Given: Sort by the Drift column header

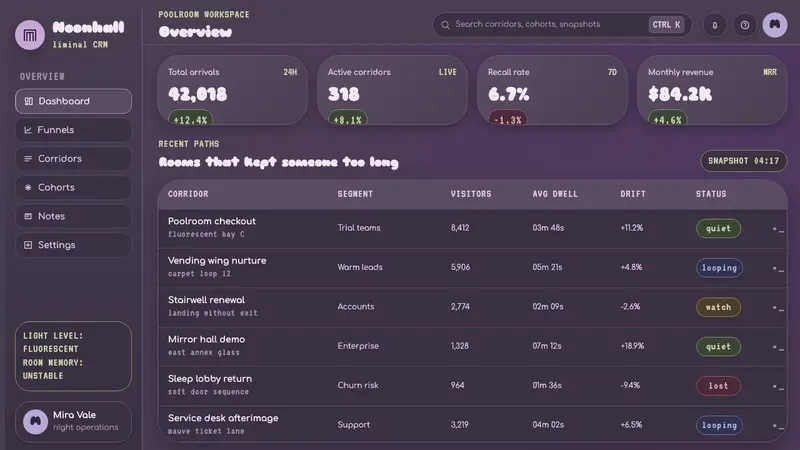Looking at the screenshot, I should [x=633, y=194].
